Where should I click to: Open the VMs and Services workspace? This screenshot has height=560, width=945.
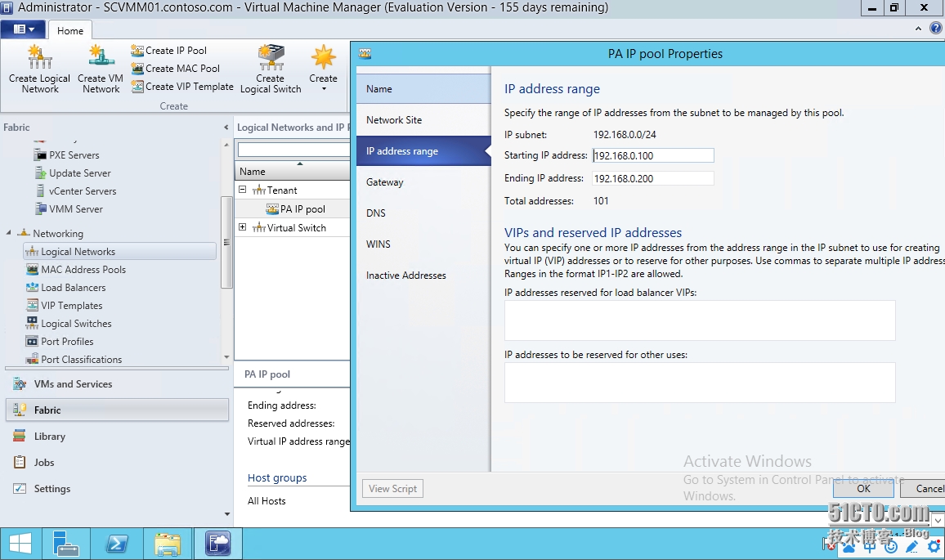point(117,384)
